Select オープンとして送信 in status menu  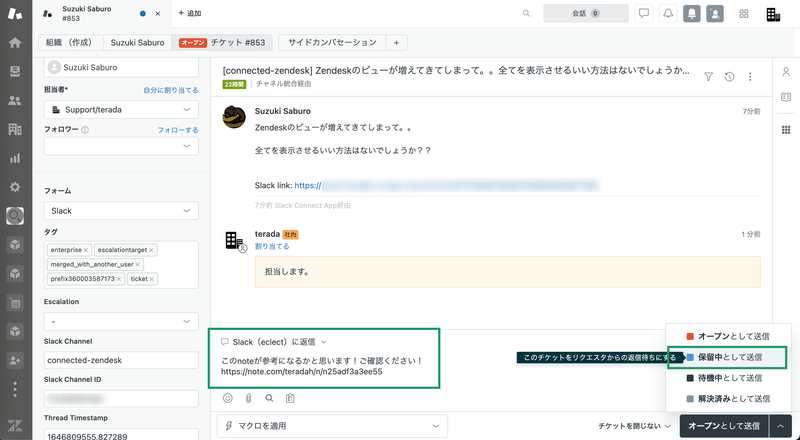coord(729,336)
